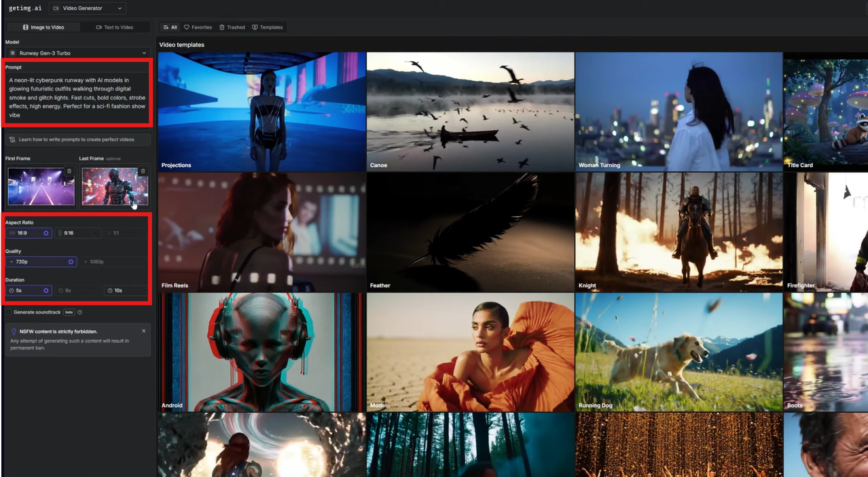Image resolution: width=868 pixels, height=477 pixels.
Task: Open the Feather video template
Action: point(470,232)
